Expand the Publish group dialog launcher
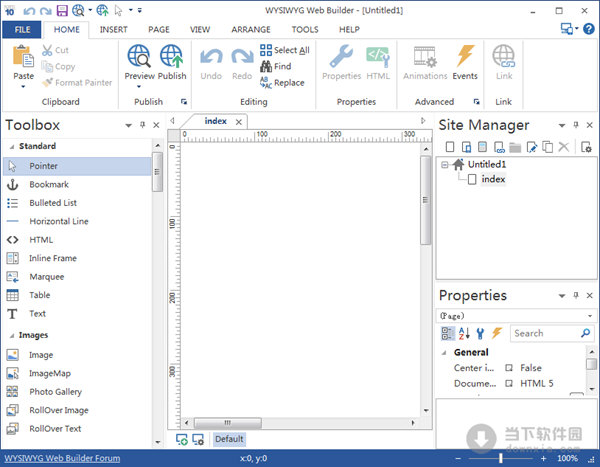 click(184, 101)
